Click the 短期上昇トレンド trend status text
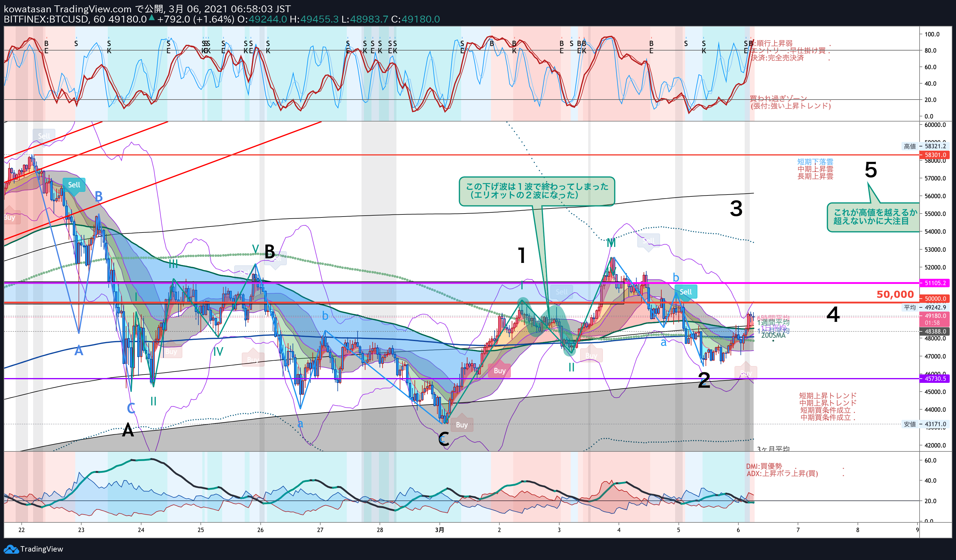The image size is (956, 560). point(828,395)
